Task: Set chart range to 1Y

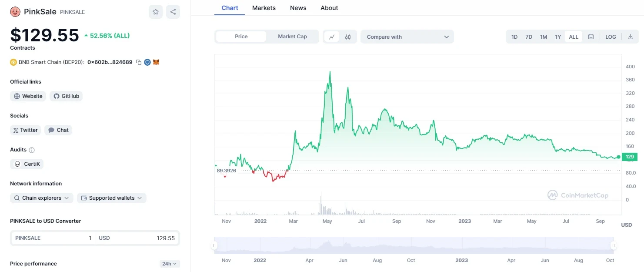Action: tap(558, 37)
